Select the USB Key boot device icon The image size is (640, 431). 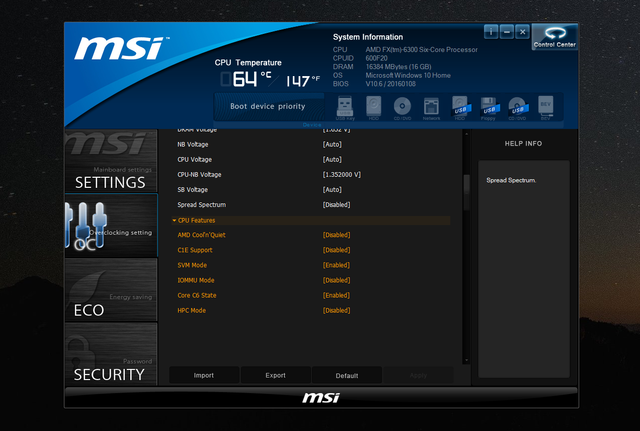tap(345, 108)
